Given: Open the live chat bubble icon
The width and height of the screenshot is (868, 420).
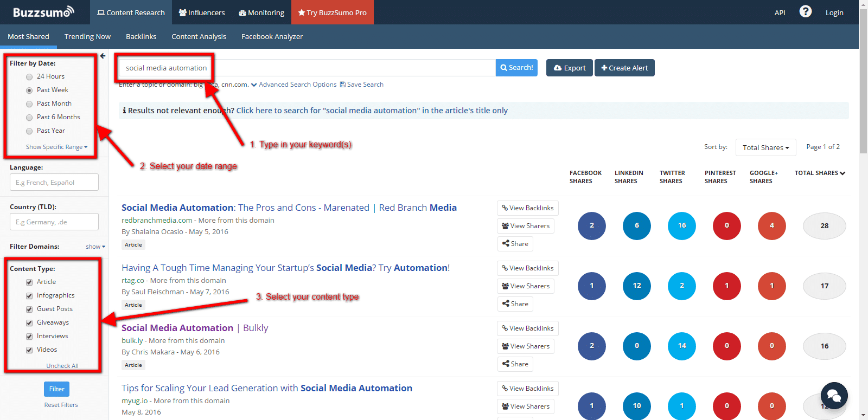Looking at the screenshot, I should pos(834,396).
